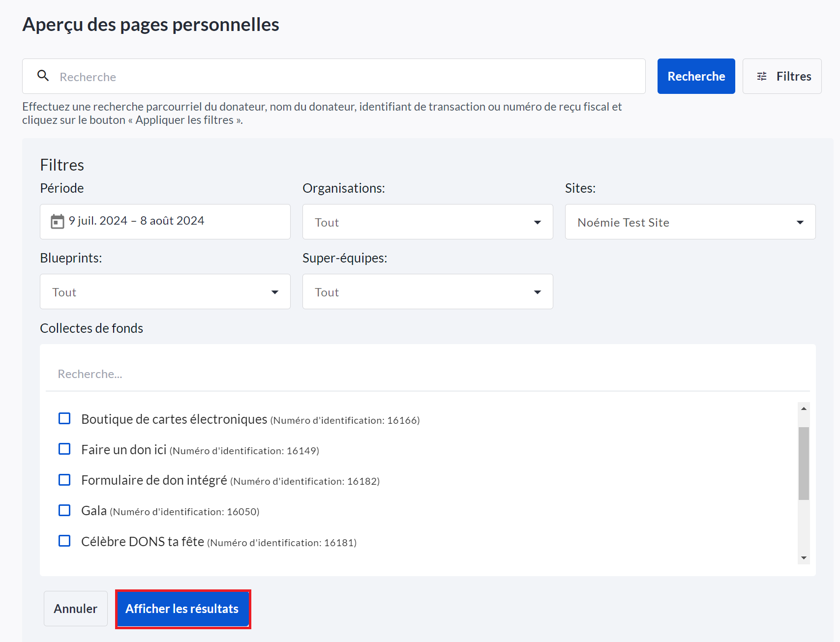Viewport: 840px width, 642px height.
Task: Select the Formulaire de don intégré checkbox
Action: [x=64, y=480]
